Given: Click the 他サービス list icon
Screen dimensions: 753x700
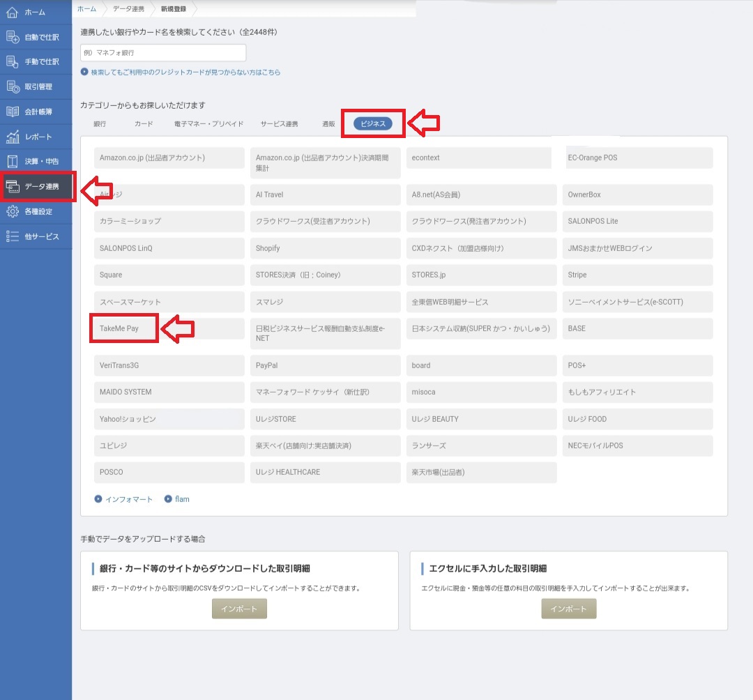Looking at the screenshot, I should coord(13,236).
